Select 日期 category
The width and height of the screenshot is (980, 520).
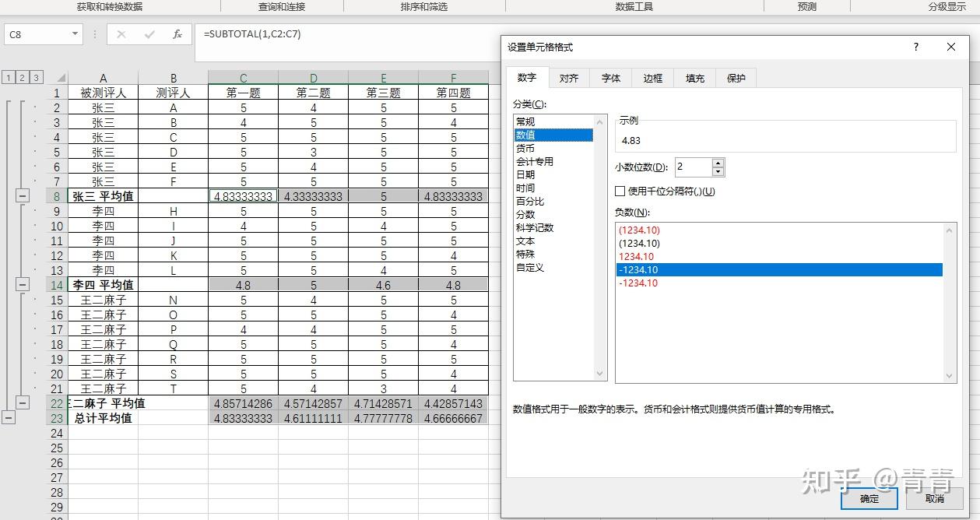click(x=553, y=174)
